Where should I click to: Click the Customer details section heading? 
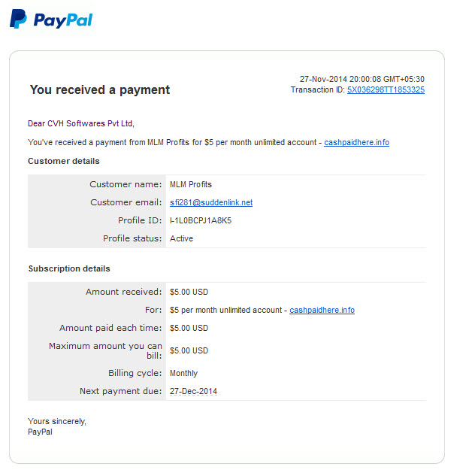coord(64,161)
